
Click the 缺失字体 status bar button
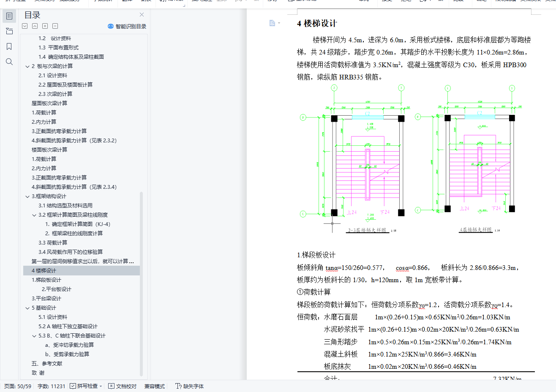[190, 386]
